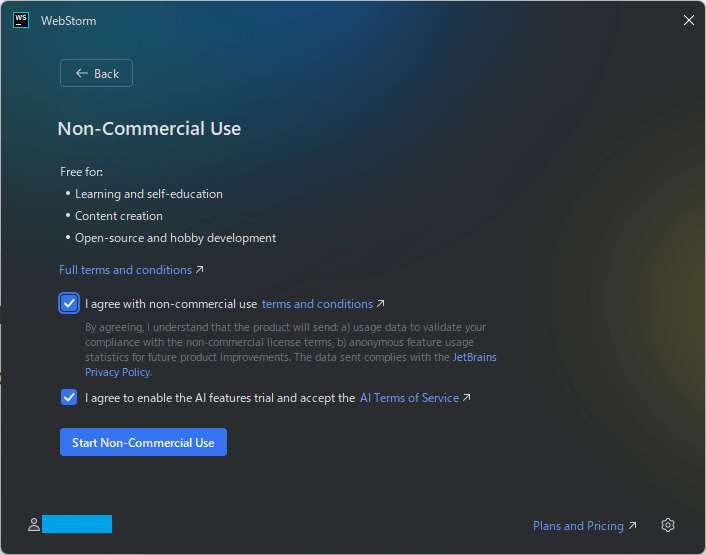706x555 pixels.
Task: Click external arrow after non-commercial 'terms and conditions'
Action: [x=380, y=304]
